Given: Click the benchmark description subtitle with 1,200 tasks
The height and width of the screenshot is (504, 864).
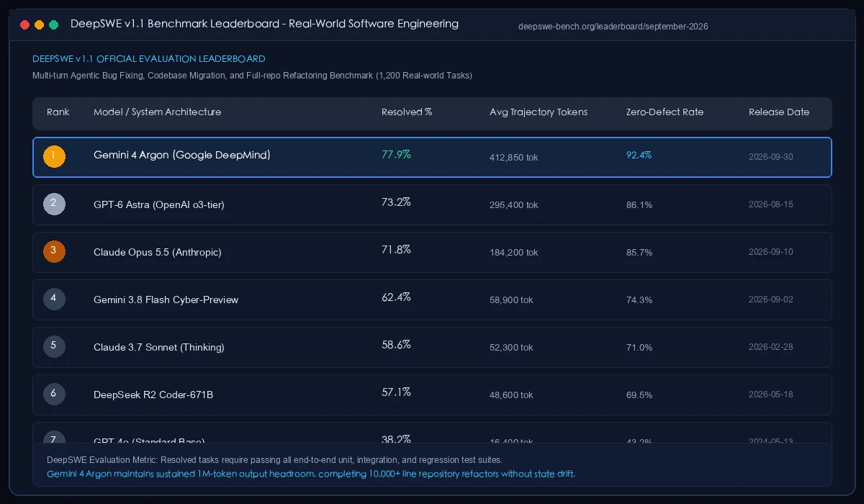Looking at the screenshot, I should 252,76.
